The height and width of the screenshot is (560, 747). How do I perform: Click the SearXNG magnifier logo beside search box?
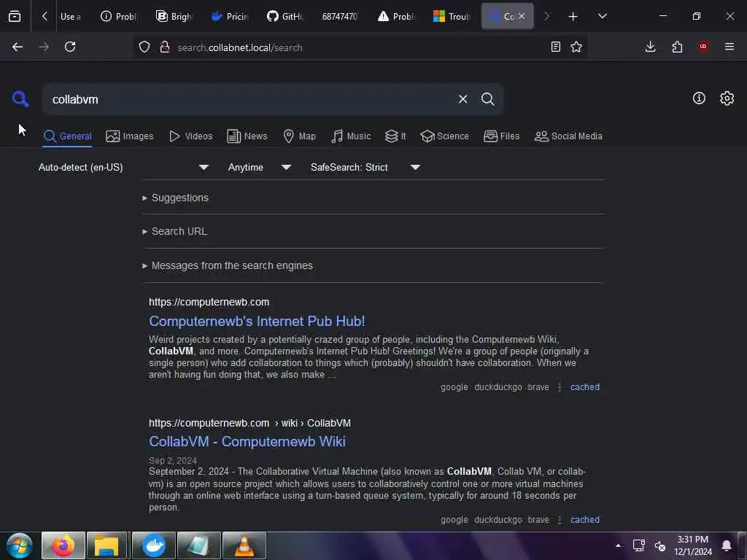[20, 99]
